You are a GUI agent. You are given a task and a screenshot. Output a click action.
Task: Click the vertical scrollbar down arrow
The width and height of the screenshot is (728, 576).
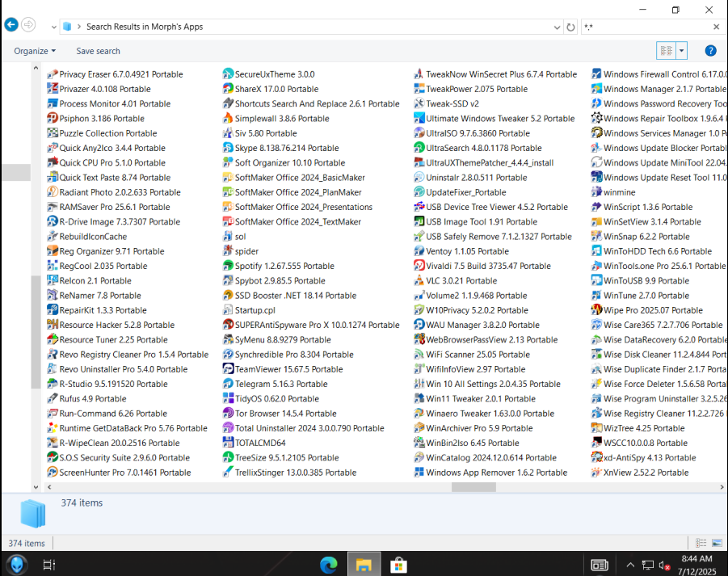tap(36, 487)
